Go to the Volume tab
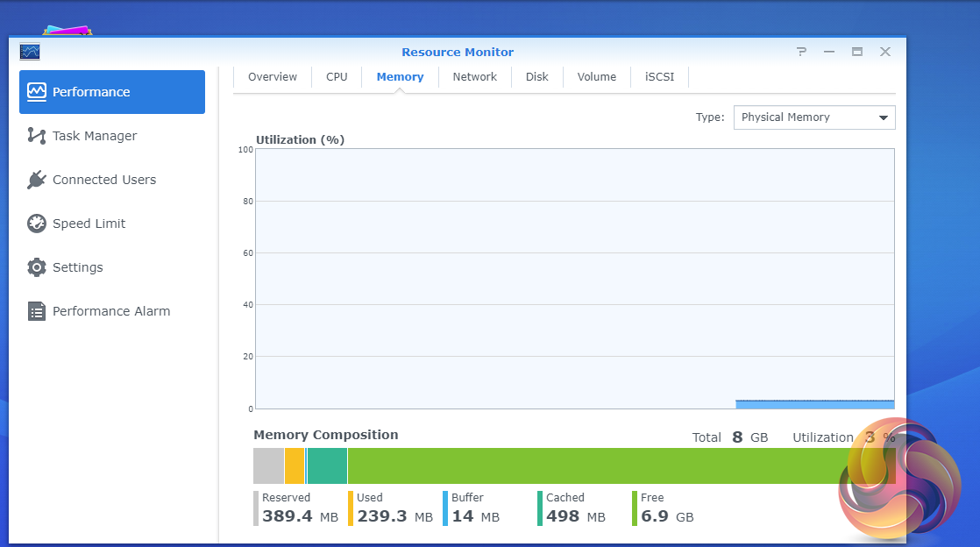 pyautogui.click(x=596, y=77)
